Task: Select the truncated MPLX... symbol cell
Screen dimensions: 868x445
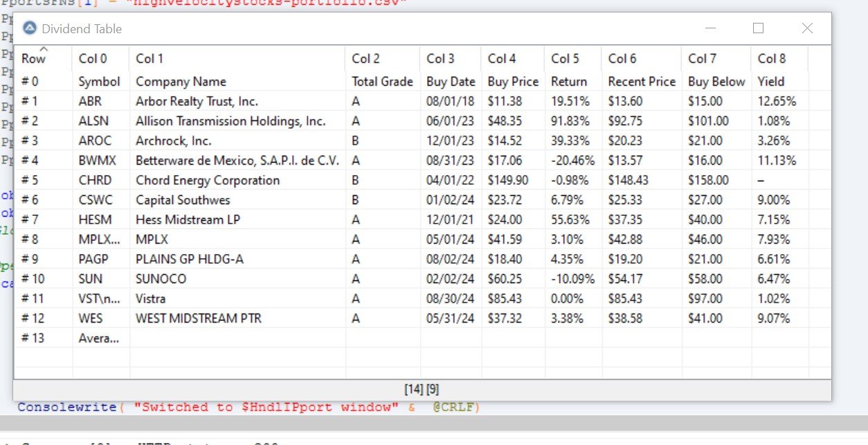Action: tap(100, 239)
